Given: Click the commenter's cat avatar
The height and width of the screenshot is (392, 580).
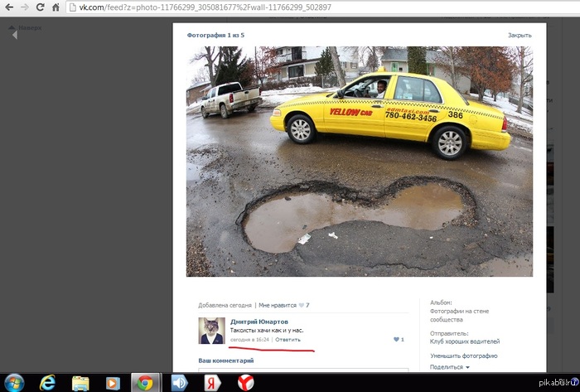Looking at the screenshot, I should 211,330.
